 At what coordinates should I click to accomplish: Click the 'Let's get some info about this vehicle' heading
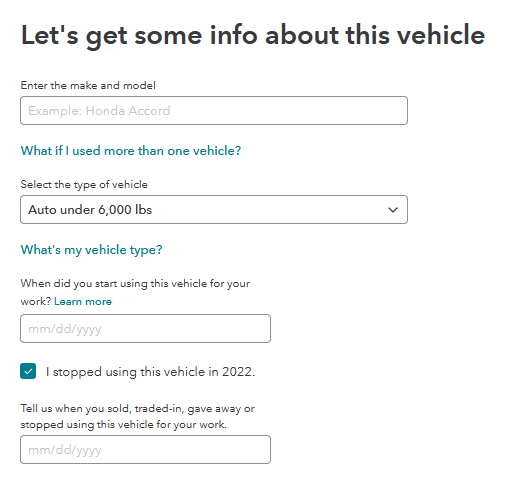(x=253, y=35)
